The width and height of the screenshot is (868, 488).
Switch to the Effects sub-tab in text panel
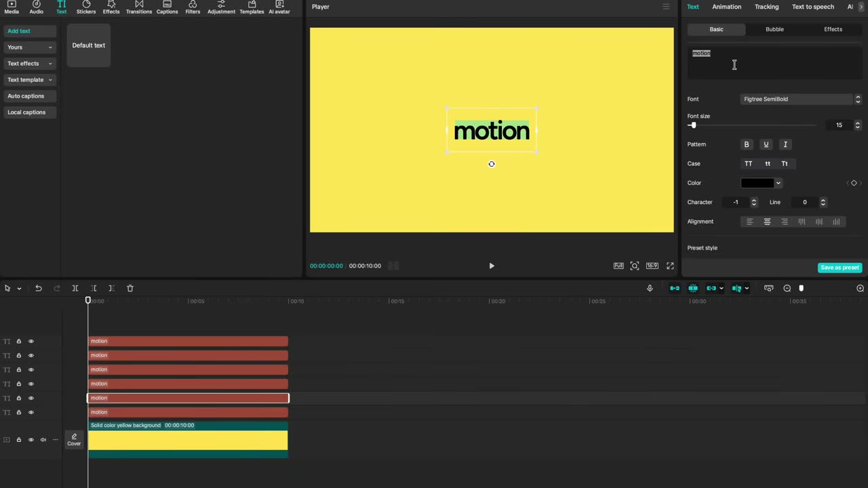coord(833,29)
